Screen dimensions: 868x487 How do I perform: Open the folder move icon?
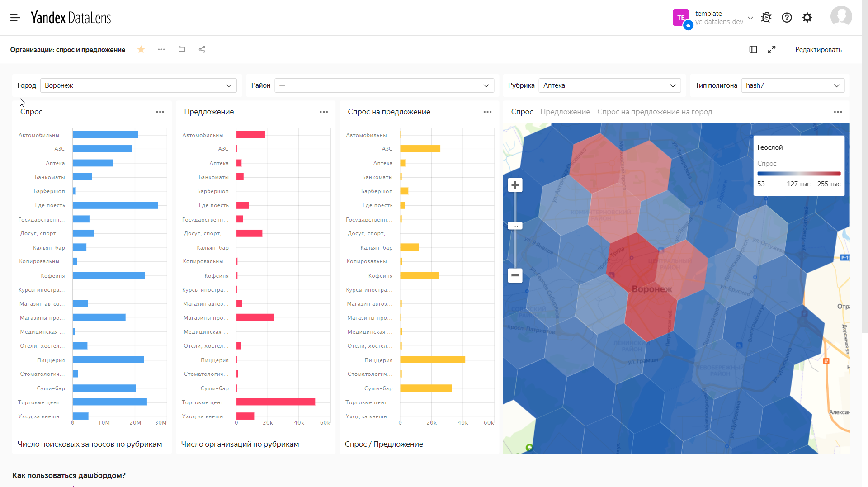tap(182, 49)
